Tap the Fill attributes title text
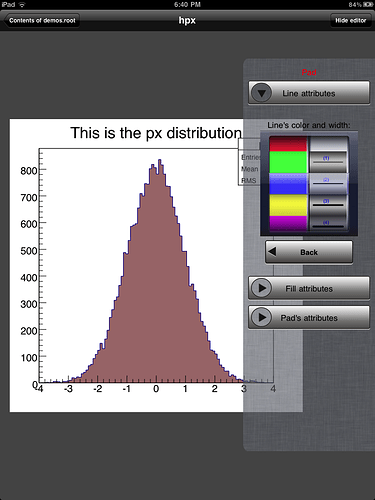The width and height of the screenshot is (375, 500). click(309, 289)
